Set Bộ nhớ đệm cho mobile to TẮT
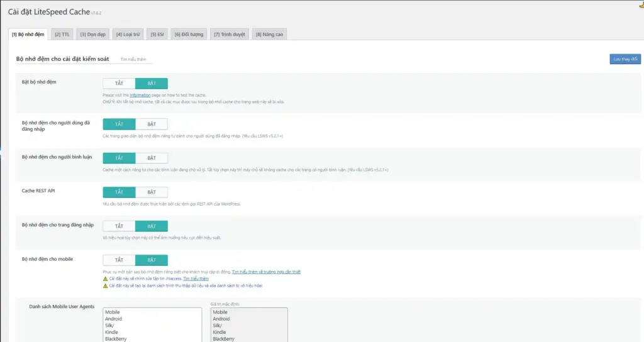 click(x=119, y=260)
